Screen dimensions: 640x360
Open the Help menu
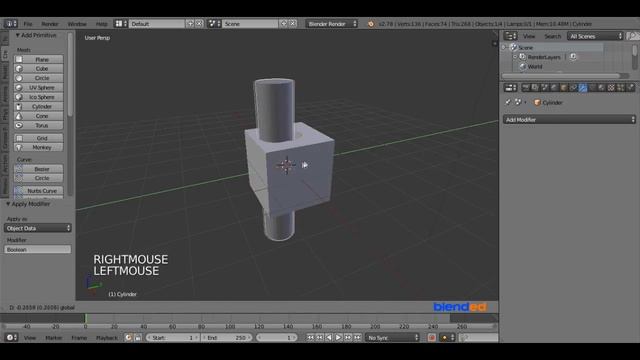pyautogui.click(x=101, y=24)
